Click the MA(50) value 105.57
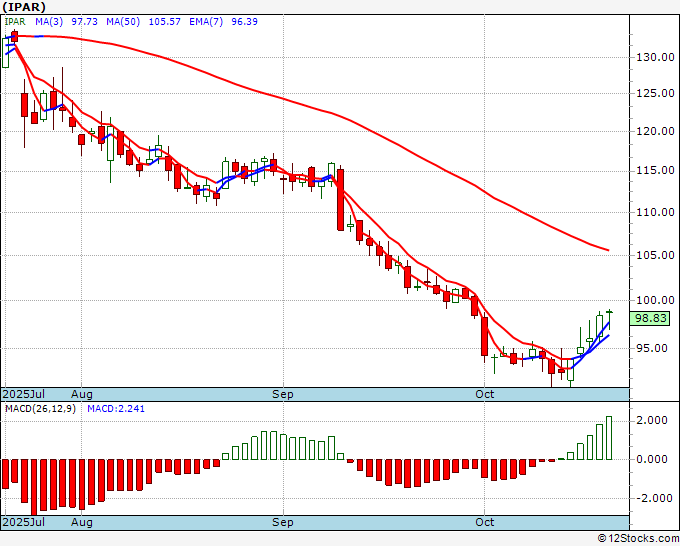This screenshot has width=680, height=546. pyautogui.click(x=164, y=21)
